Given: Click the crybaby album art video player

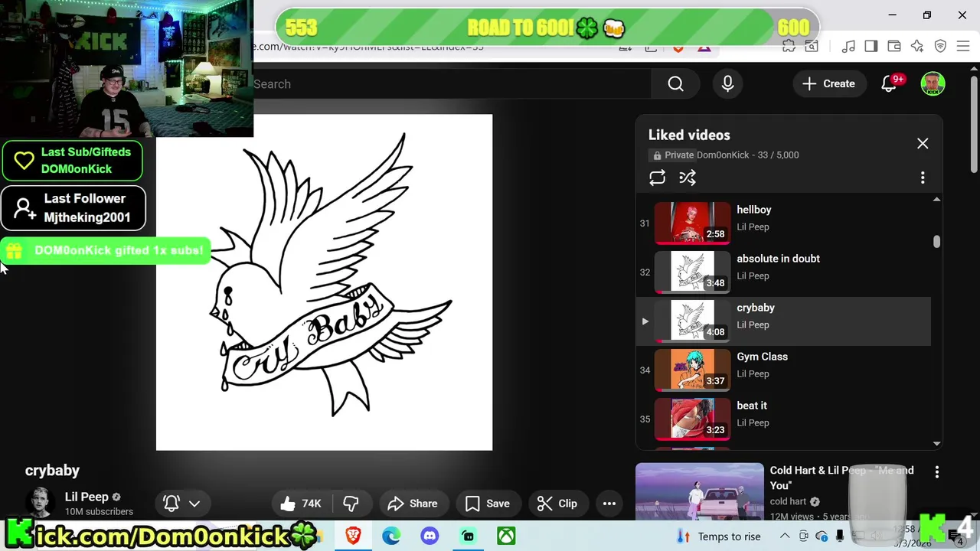Looking at the screenshot, I should pos(325,282).
